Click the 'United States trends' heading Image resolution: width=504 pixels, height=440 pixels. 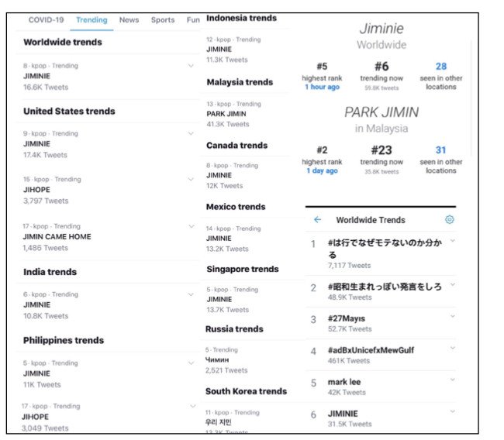point(69,111)
